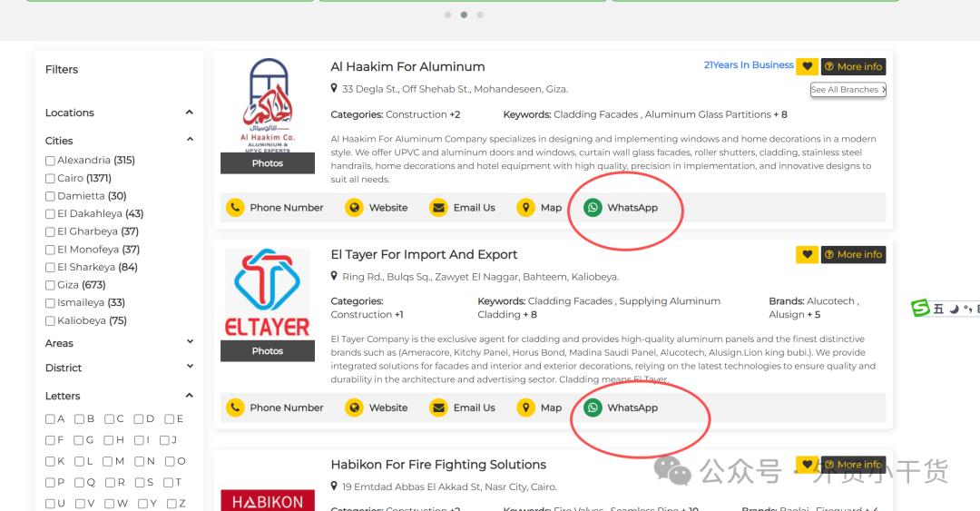The image size is (980, 511).
Task: Click the location pin beside 33 Degla St. address
Action: 334,88
